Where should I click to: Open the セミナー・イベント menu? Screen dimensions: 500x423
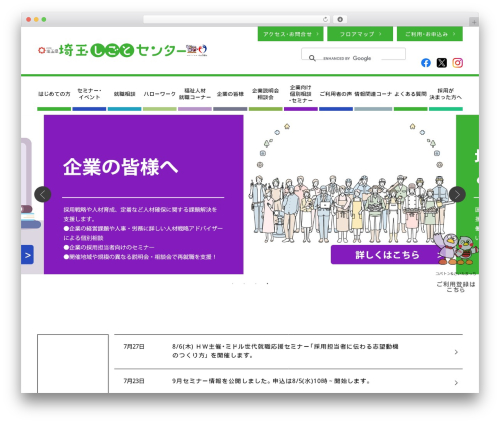89,94
